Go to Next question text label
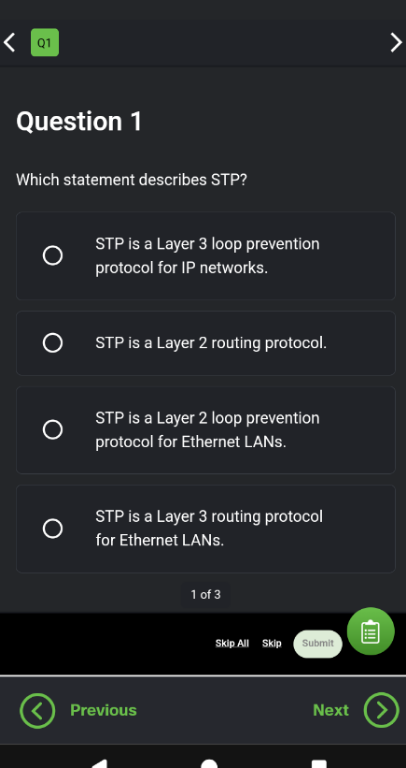The width and height of the screenshot is (406, 768). [x=331, y=710]
